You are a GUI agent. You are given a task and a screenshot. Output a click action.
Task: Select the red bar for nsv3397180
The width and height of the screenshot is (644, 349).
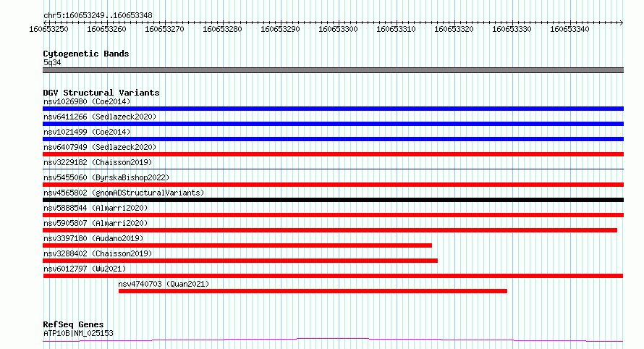(x=237, y=245)
